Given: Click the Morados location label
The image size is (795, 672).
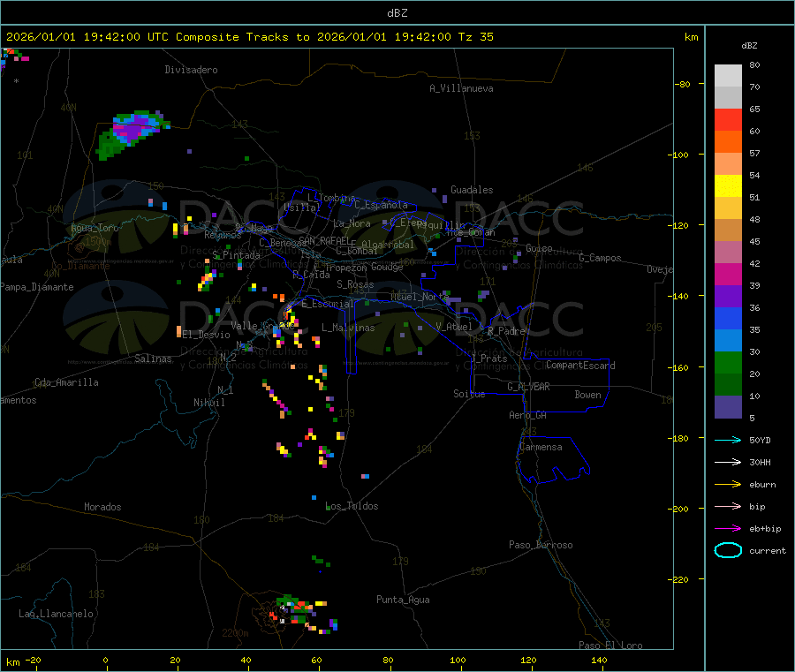Looking at the screenshot, I should [102, 507].
